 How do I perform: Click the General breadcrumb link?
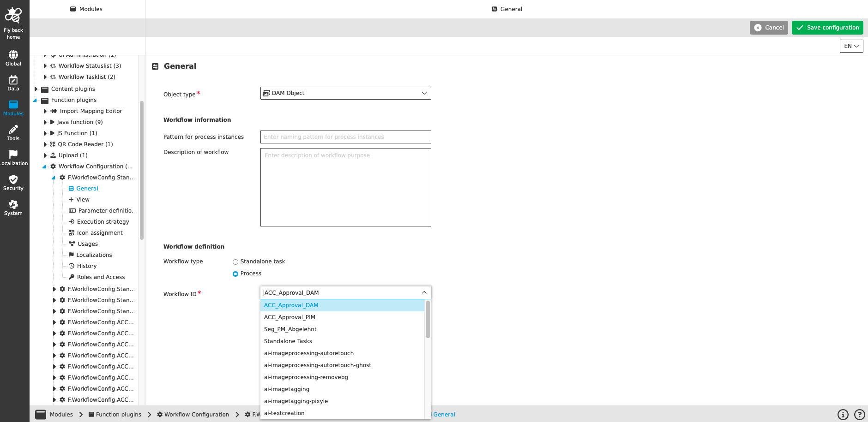click(x=444, y=415)
